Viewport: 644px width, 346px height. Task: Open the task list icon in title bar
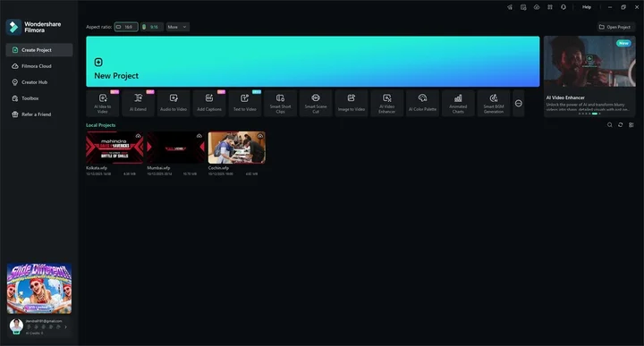523,7
